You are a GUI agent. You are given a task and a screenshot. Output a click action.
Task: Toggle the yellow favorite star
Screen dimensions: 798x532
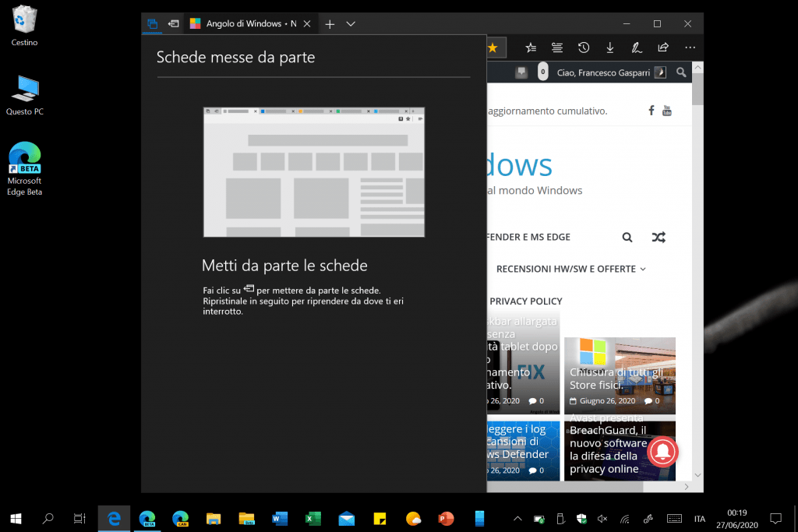[493, 48]
